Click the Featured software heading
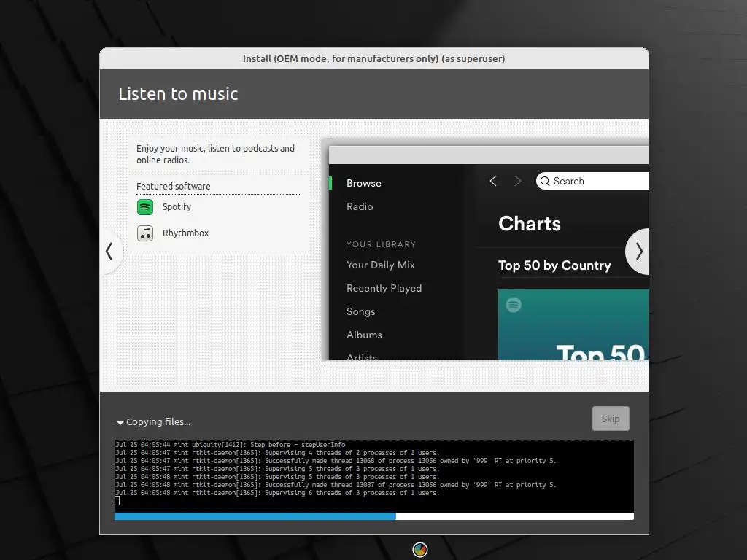 click(x=174, y=186)
